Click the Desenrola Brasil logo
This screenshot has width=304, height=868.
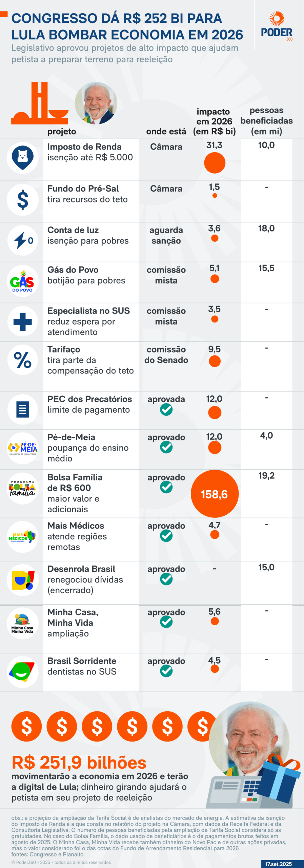pos(23,580)
